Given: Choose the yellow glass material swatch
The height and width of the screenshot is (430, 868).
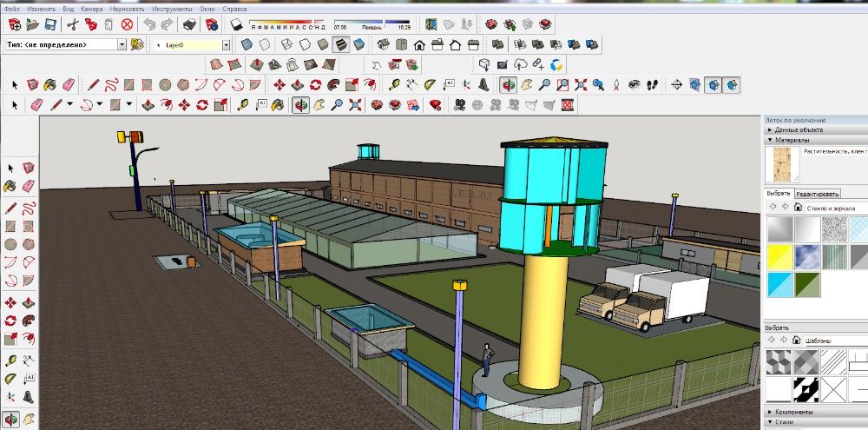Looking at the screenshot, I should click(x=779, y=256).
